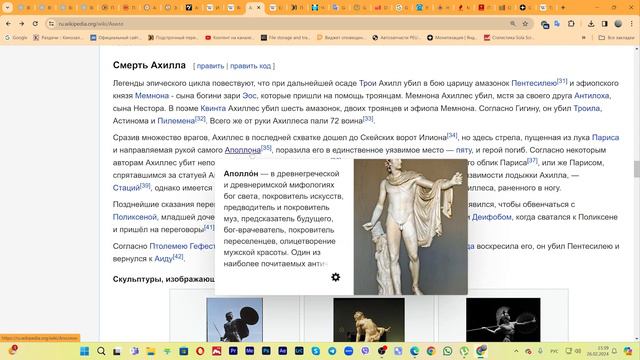640x360 pixels.
Task: Open the Аиду link
Action: (163, 259)
